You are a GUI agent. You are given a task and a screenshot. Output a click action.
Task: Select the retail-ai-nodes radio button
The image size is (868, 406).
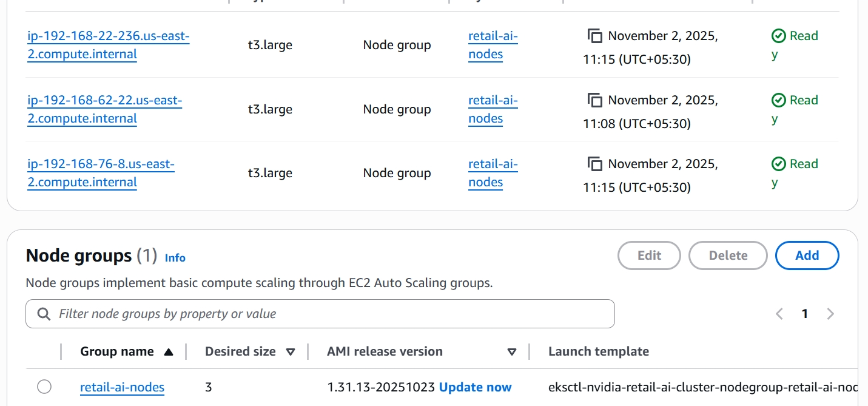click(44, 387)
